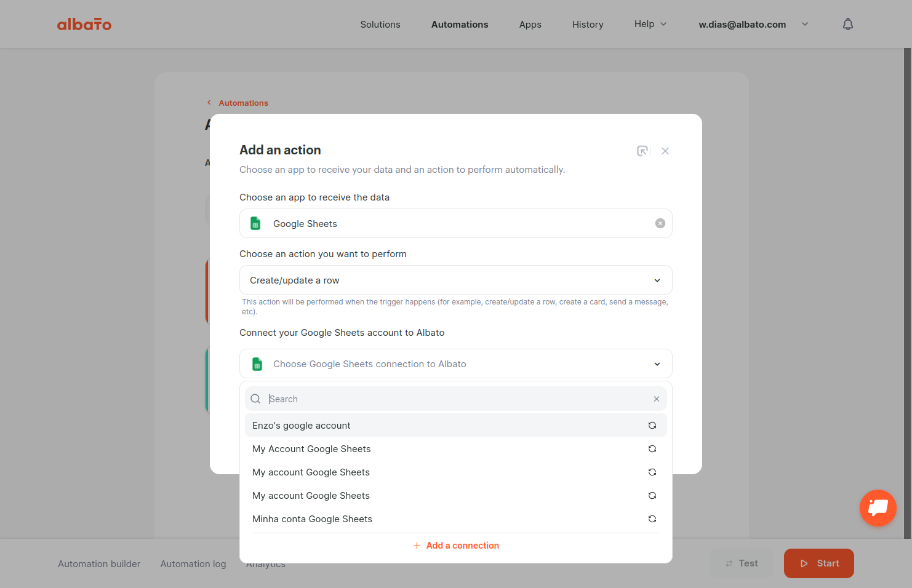Image resolution: width=912 pixels, height=588 pixels.
Task: Select Minha conta Google Sheets connection
Action: [456, 518]
